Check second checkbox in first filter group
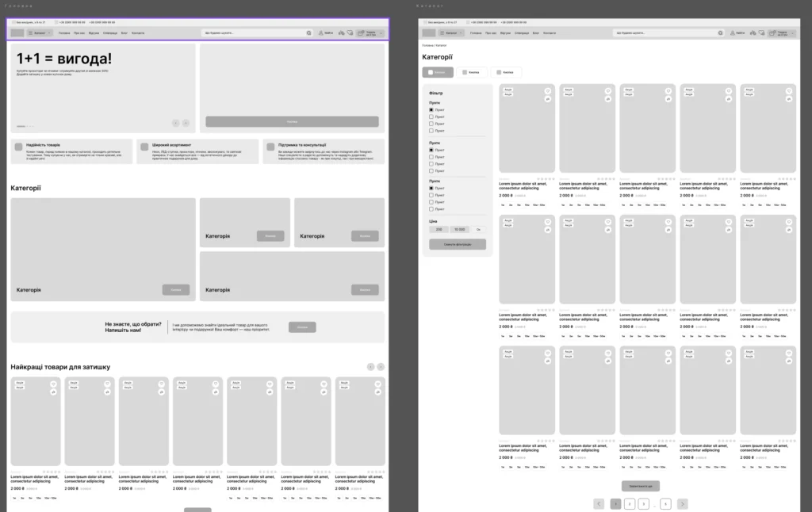This screenshot has width=812, height=512. (x=431, y=117)
